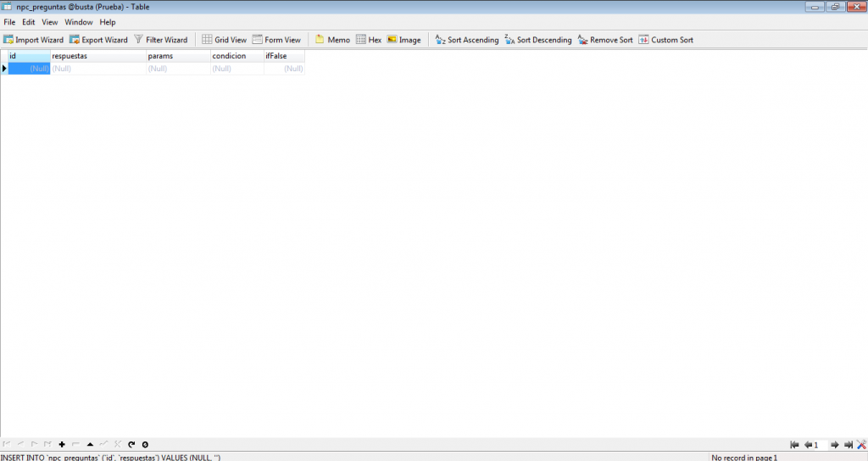
Task: Select the respuestas (Null) cell
Action: coord(98,69)
